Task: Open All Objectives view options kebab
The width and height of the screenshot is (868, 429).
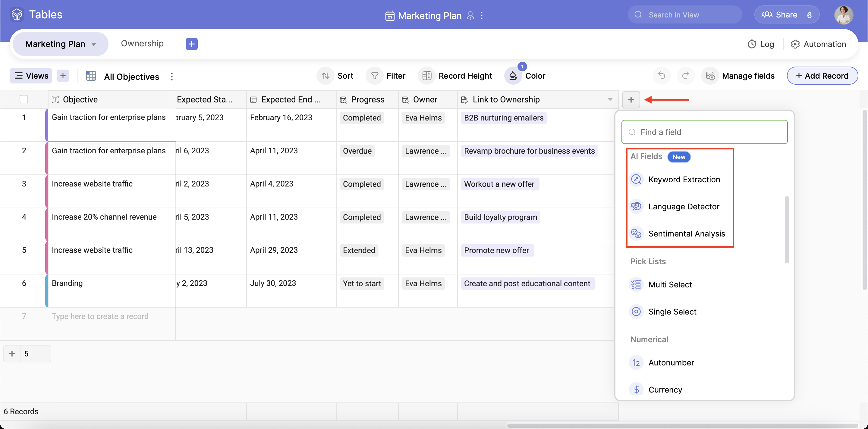Action: pyautogui.click(x=172, y=77)
